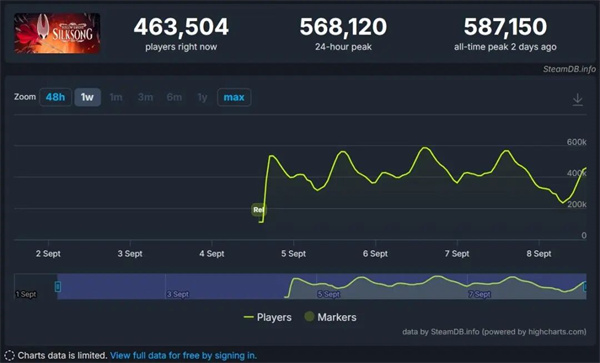Click the '5 Sept' x-axis label
600x363 pixels.
tap(293, 254)
